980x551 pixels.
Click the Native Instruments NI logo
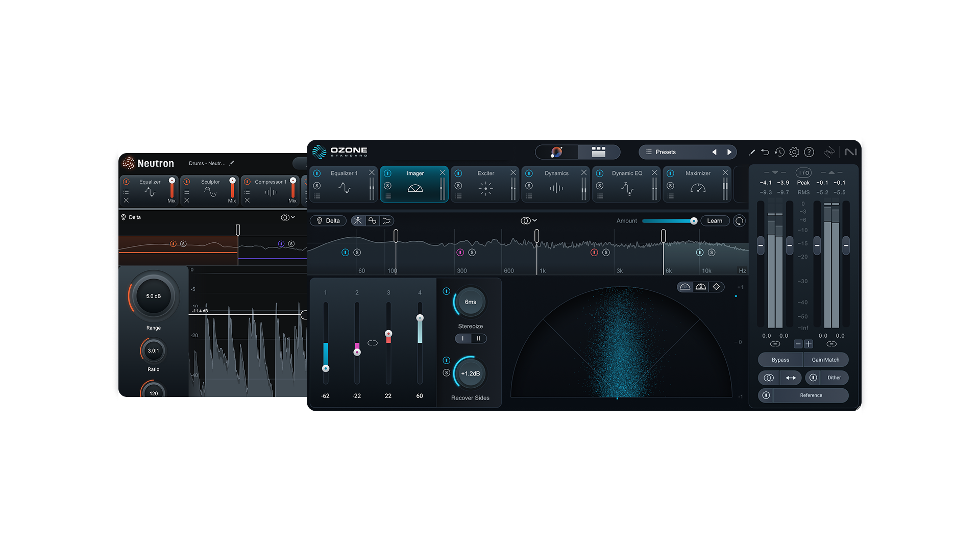tap(850, 152)
